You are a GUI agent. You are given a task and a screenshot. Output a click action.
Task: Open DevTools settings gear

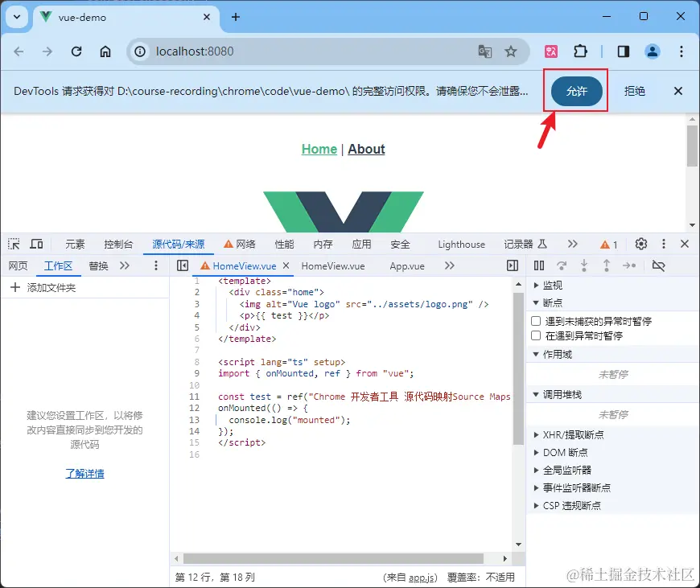(x=641, y=244)
